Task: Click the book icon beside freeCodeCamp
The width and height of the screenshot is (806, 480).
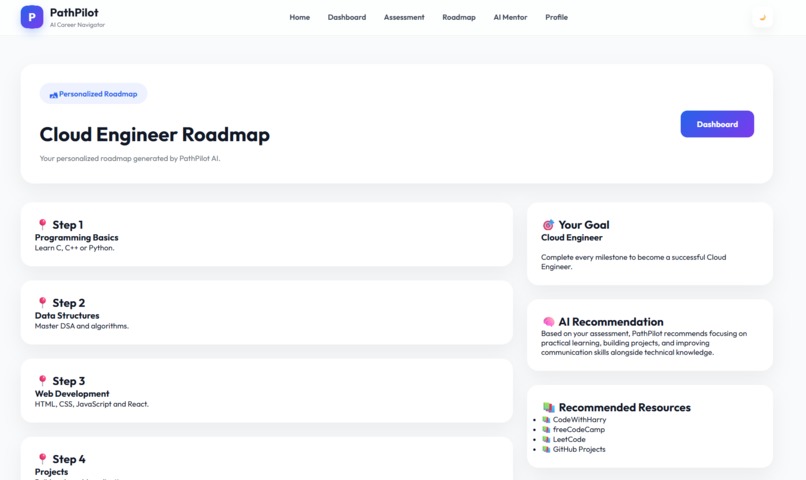Action: click(x=546, y=429)
